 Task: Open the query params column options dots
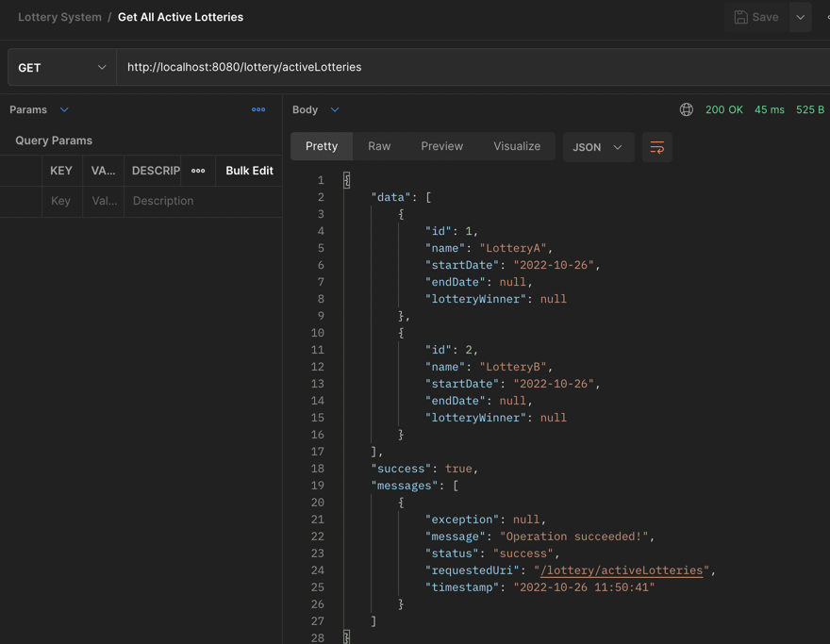[198, 171]
